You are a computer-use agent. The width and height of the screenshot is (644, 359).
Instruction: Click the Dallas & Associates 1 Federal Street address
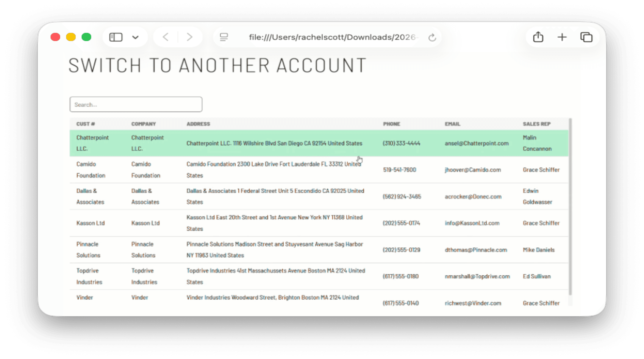[x=275, y=196]
